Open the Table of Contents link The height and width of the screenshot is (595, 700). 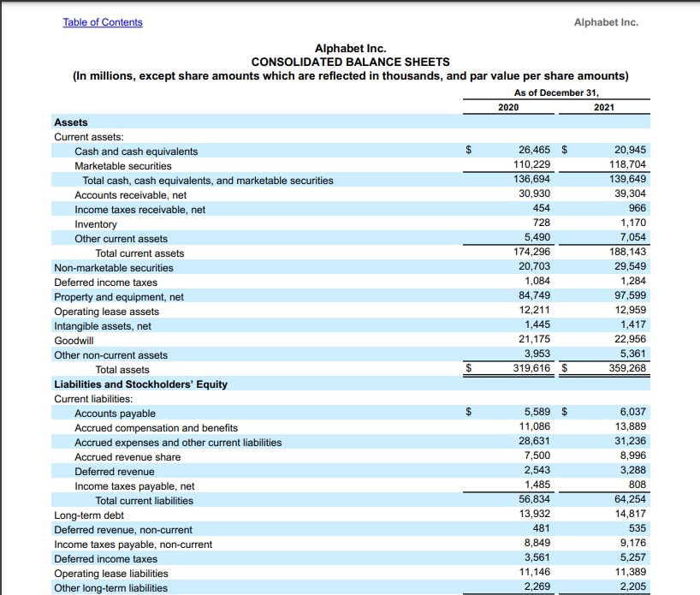(x=103, y=22)
